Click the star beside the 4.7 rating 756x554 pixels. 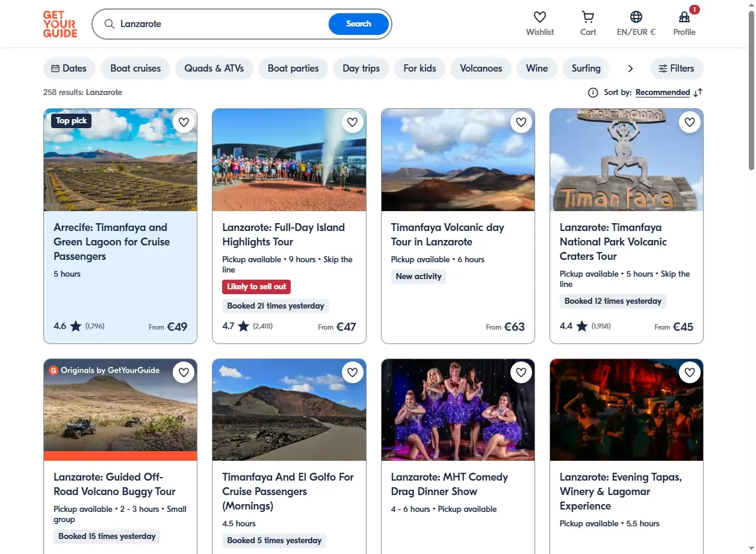[x=243, y=327]
